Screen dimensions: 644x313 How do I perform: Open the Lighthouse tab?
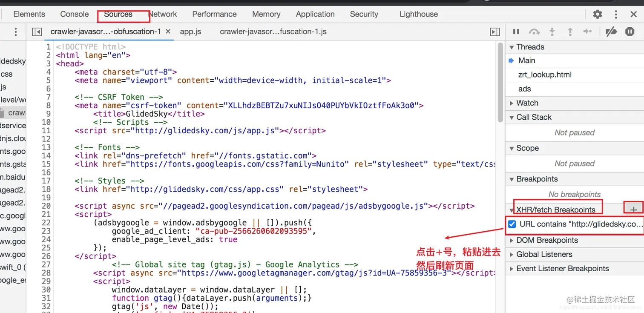419,14
